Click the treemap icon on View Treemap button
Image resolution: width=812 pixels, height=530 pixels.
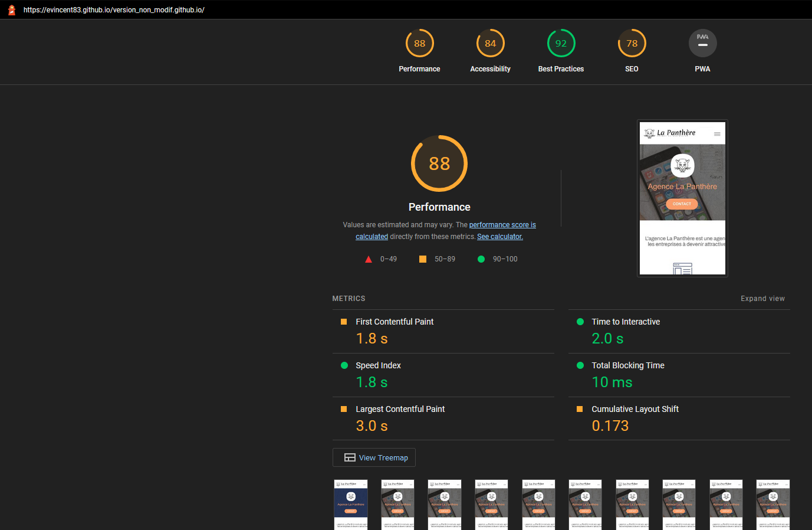pyautogui.click(x=350, y=457)
